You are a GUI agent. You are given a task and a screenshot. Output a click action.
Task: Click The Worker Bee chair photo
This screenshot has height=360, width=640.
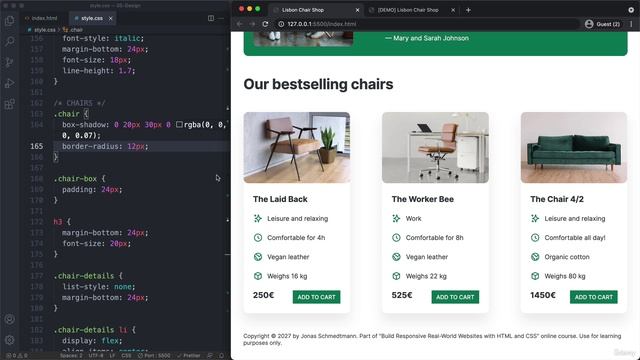pyautogui.click(x=435, y=147)
